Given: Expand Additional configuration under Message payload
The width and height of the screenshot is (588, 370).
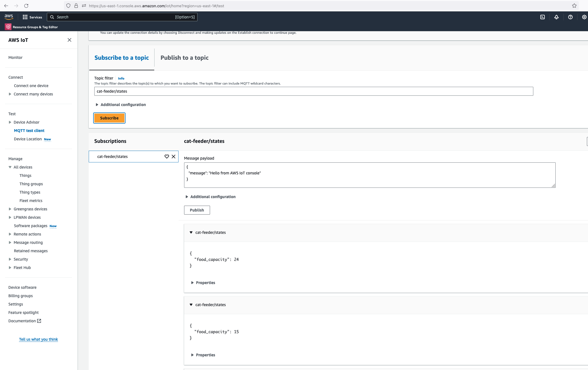Looking at the screenshot, I should [210, 197].
